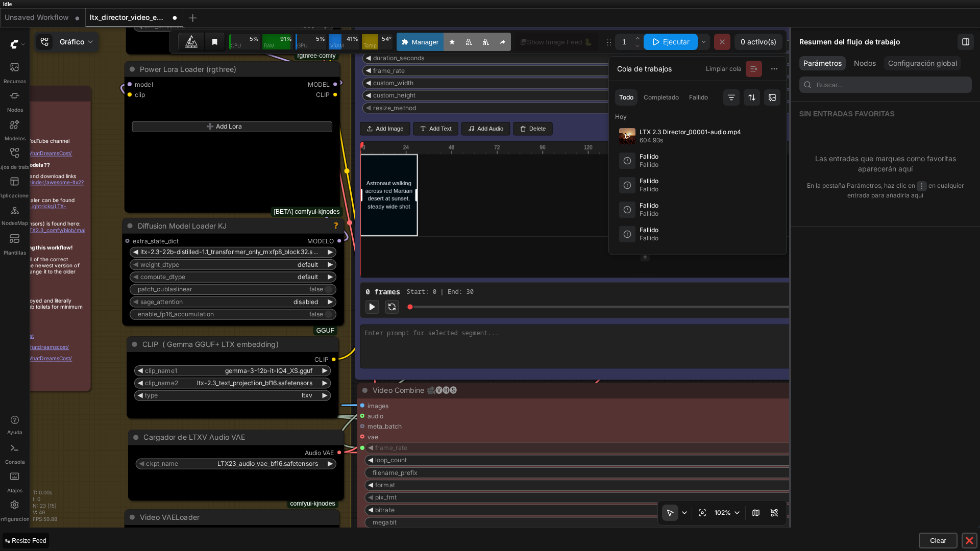Open the Ejecutar options dropdown arrow
This screenshot has height=551, width=980.
point(703,42)
